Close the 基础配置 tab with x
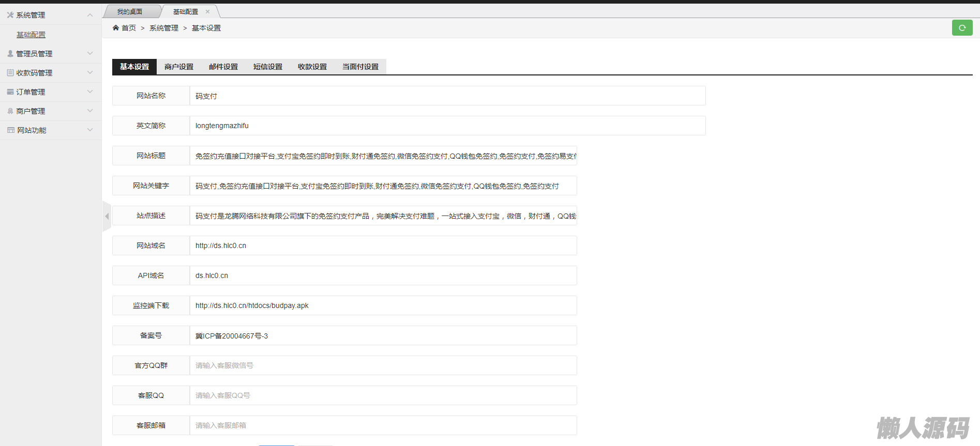The image size is (980, 446). [208, 11]
